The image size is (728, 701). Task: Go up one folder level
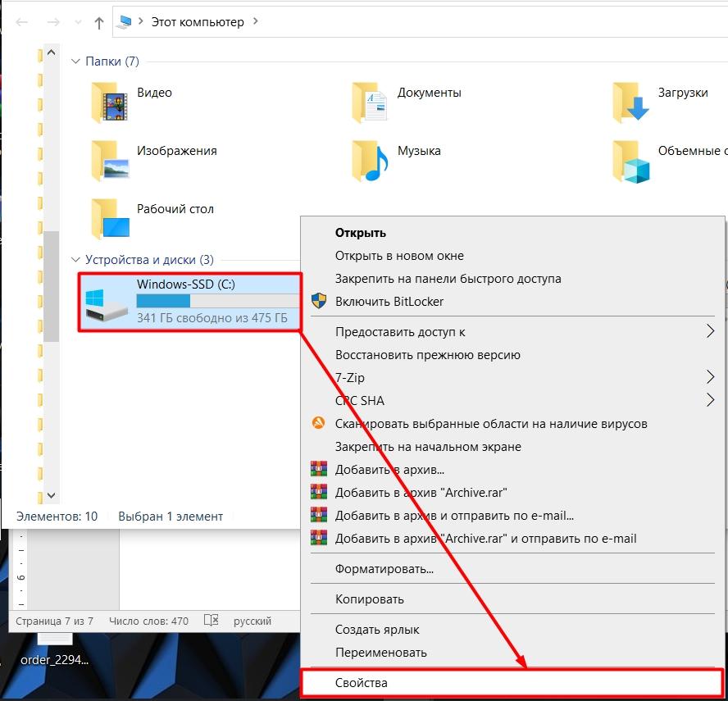[x=98, y=22]
